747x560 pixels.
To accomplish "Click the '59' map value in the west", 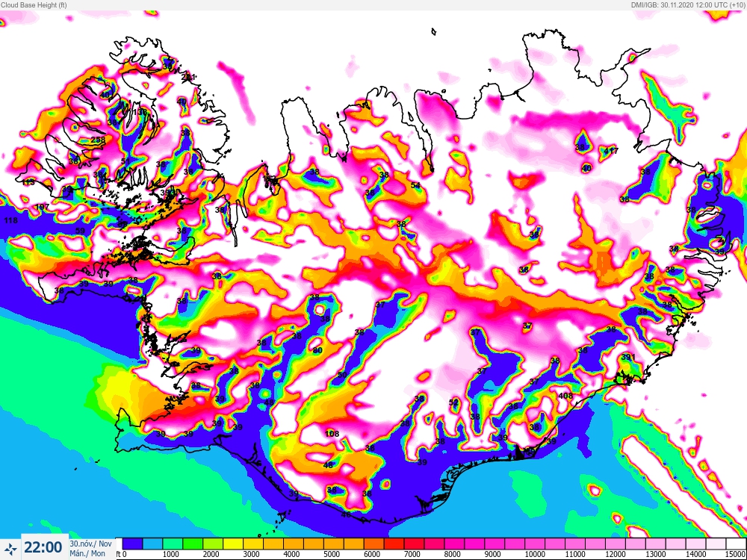I will (x=80, y=231).
